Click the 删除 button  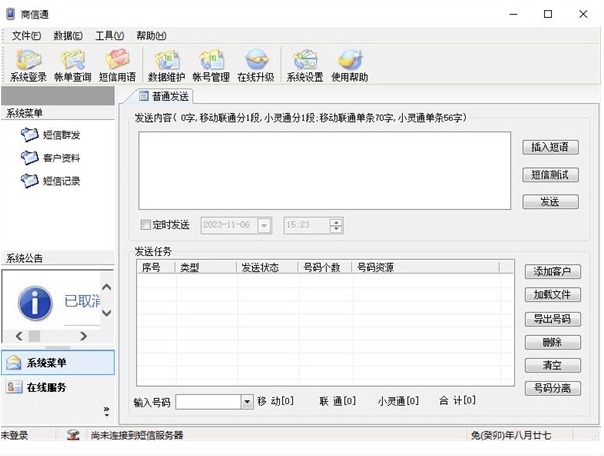553,342
